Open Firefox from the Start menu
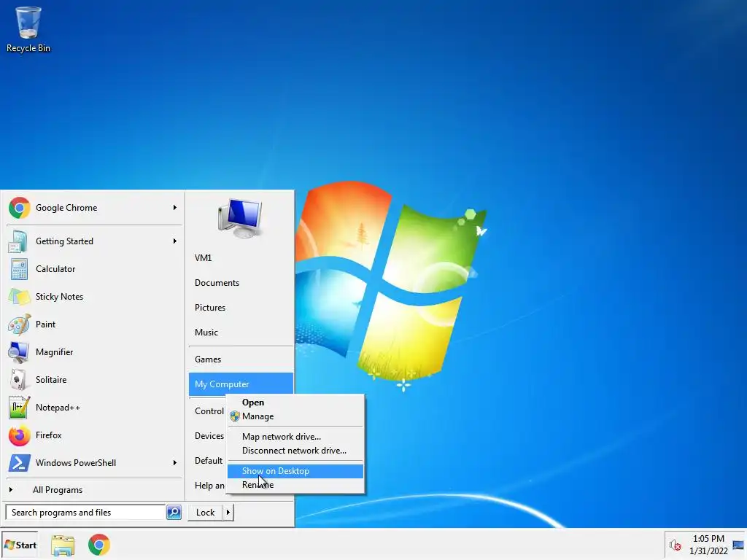 click(x=94, y=435)
